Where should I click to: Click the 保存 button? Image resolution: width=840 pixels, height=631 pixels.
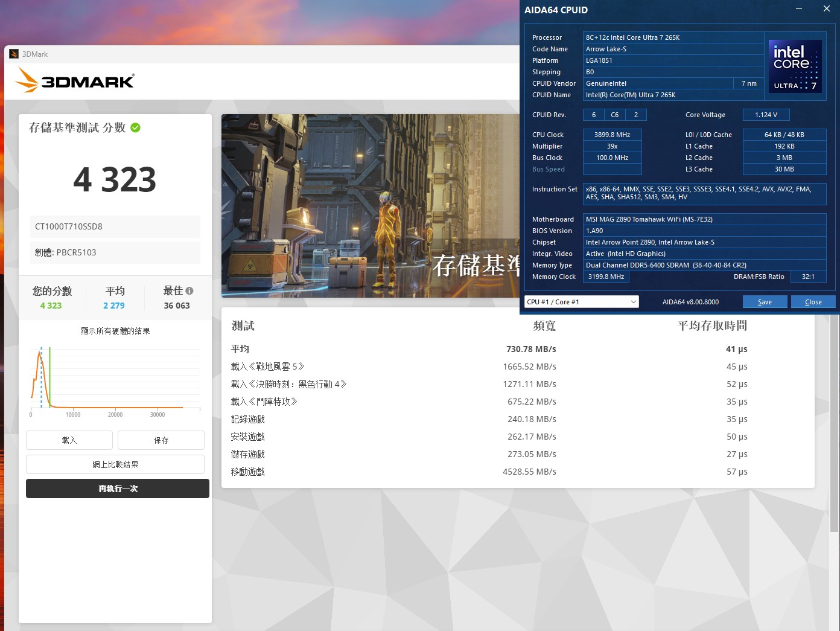tap(161, 440)
